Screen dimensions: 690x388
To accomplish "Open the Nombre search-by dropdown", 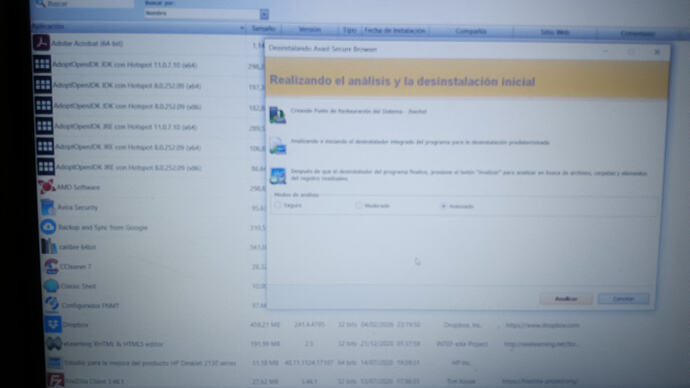I will coord(264,14).
